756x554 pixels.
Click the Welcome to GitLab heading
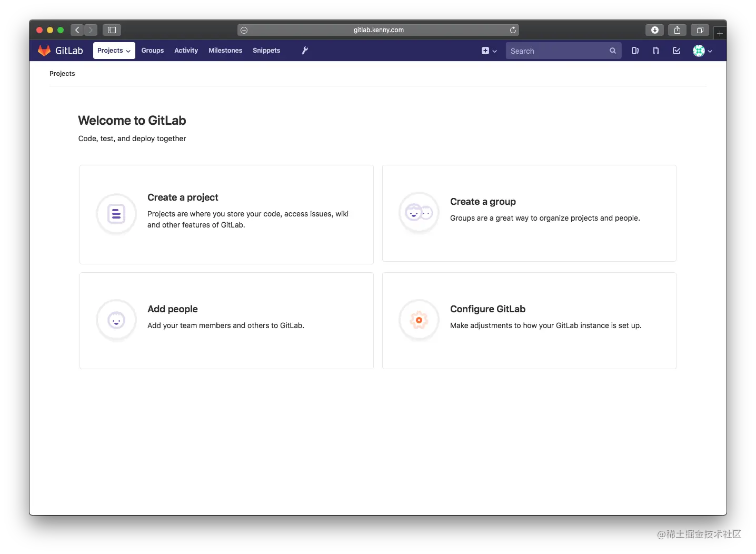point(132,121)
